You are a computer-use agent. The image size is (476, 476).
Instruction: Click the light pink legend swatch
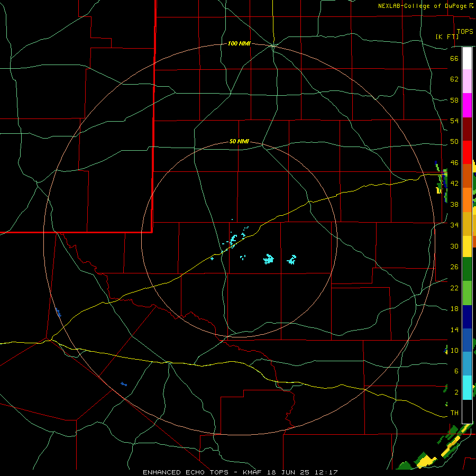pyautogui.click(x=467, y=81)
